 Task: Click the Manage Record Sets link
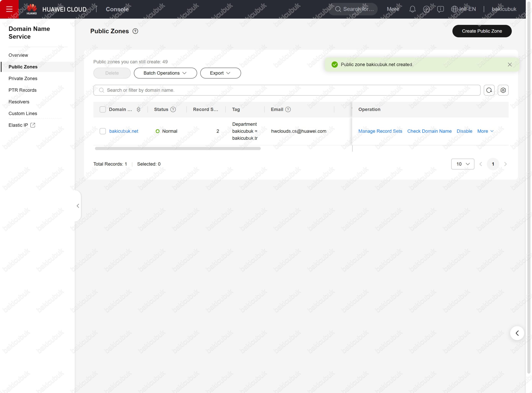click(380, 131)
